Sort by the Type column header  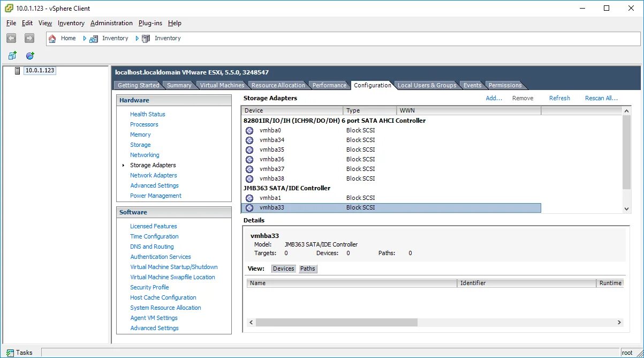(370, 110)
